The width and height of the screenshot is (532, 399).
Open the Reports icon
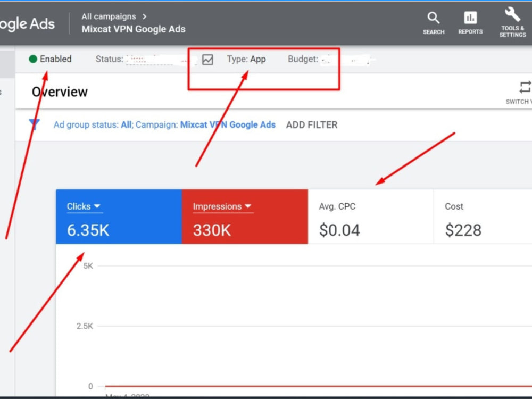[x=470, y=23]
